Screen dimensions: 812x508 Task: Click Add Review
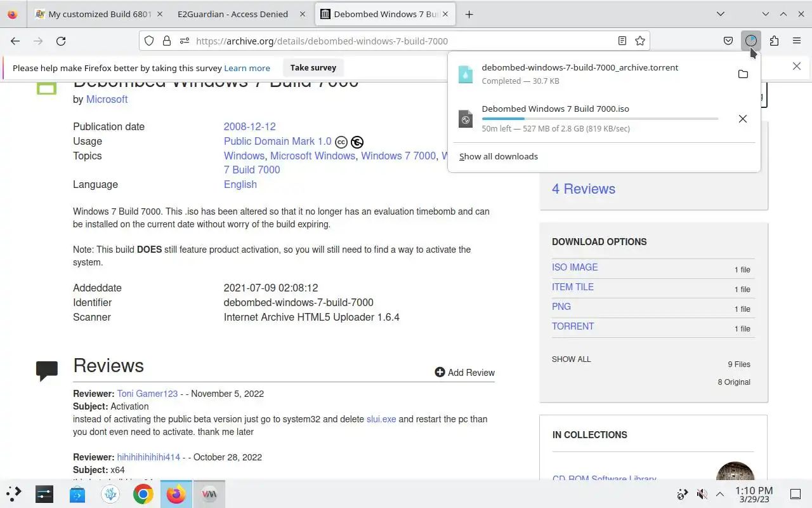(x=464, y=373)
